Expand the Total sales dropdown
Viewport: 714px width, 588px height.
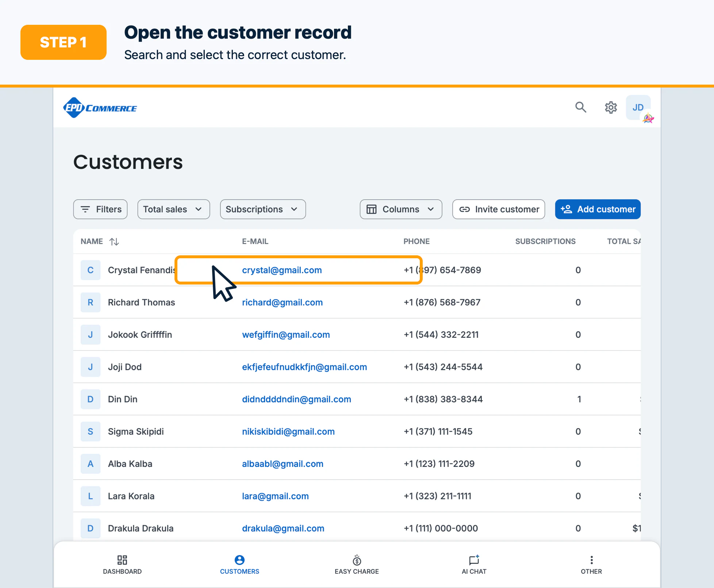click(174, 209)
